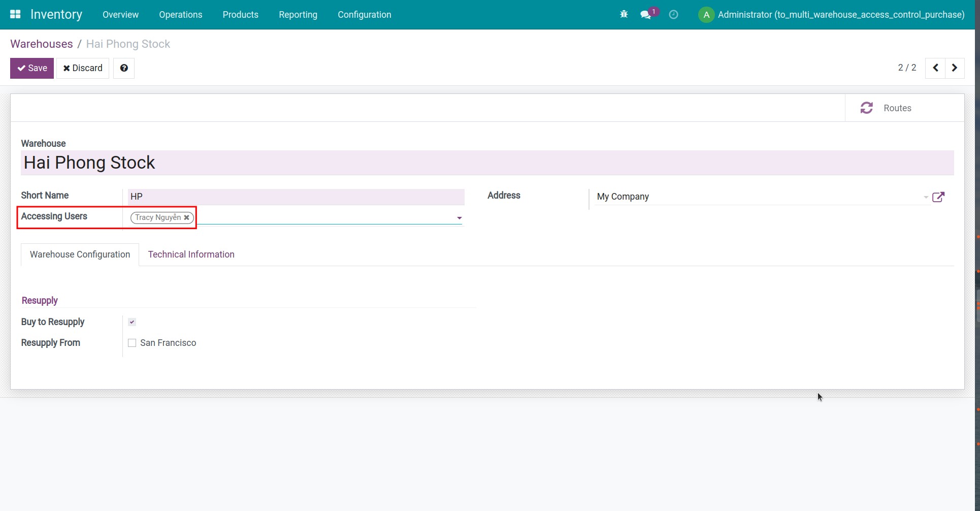Open the conversations chat icon
Viewport: 980px width, 511px height.
[x=645, y=15]
